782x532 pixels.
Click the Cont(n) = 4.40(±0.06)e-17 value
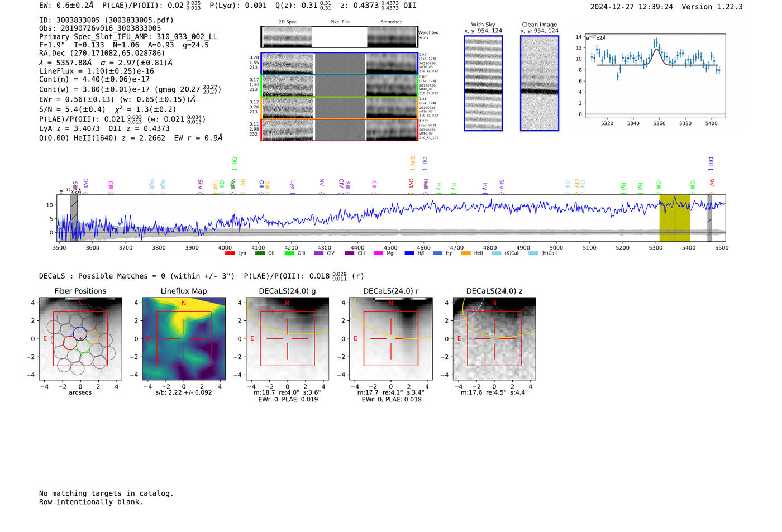coord(94,79)
